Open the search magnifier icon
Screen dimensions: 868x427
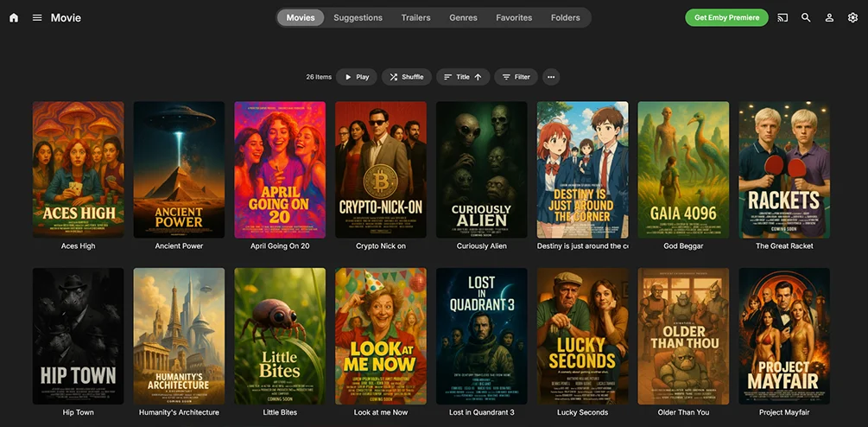[x=806, y=17]
